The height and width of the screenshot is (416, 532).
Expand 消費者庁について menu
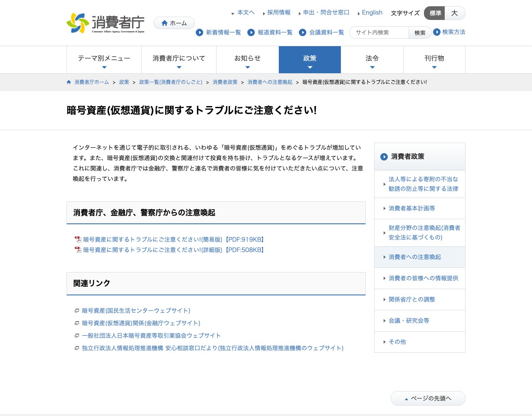(x=179, y=60)
